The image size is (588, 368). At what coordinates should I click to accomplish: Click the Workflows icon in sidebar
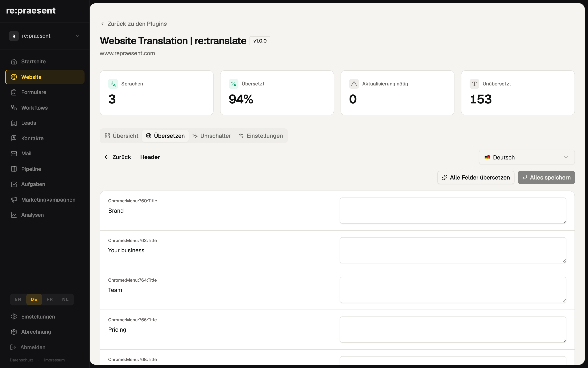[14, 108]
